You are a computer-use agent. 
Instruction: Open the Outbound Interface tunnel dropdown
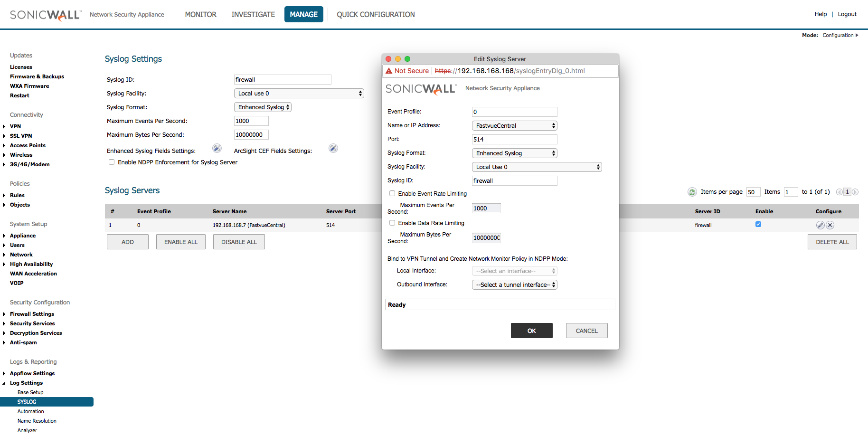tap(514, 284)
